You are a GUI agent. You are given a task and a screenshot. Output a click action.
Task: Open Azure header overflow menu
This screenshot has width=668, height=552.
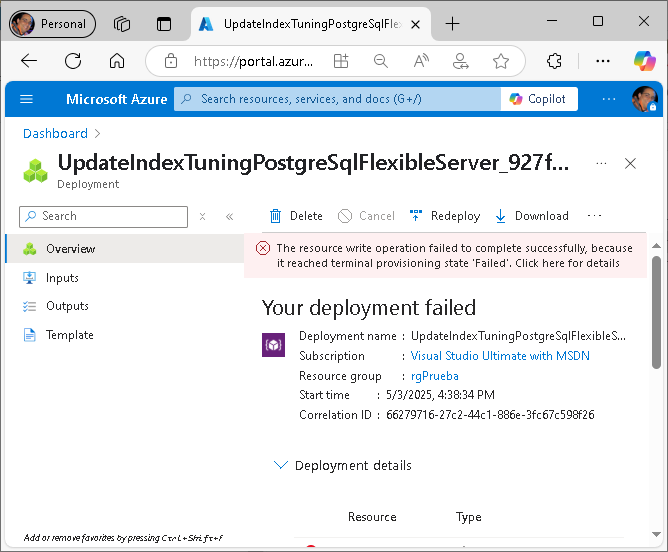(609, 99)
